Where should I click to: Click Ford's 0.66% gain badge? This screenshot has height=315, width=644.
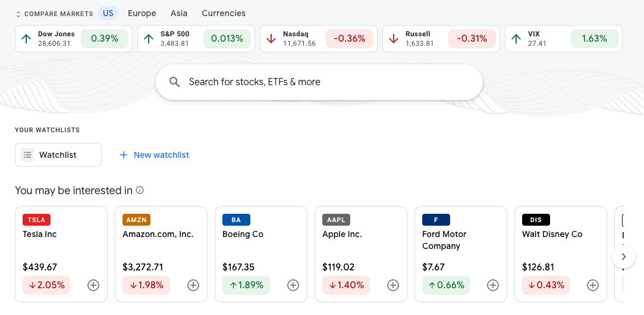pos(446,285)
